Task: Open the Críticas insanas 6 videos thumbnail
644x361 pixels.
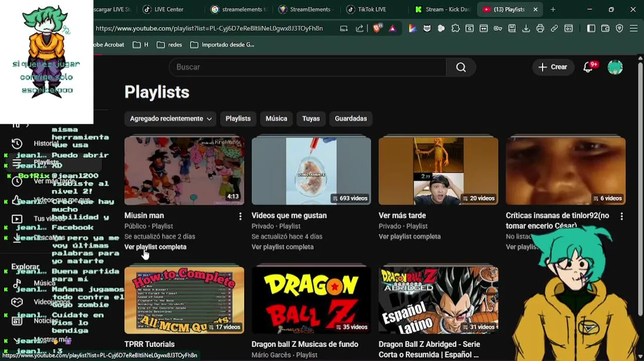Action: point(565,170)
